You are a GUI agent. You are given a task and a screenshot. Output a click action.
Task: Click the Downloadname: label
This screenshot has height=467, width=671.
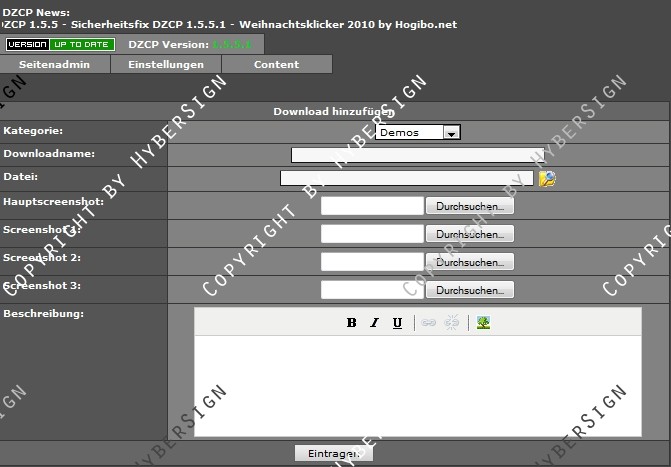49,154
